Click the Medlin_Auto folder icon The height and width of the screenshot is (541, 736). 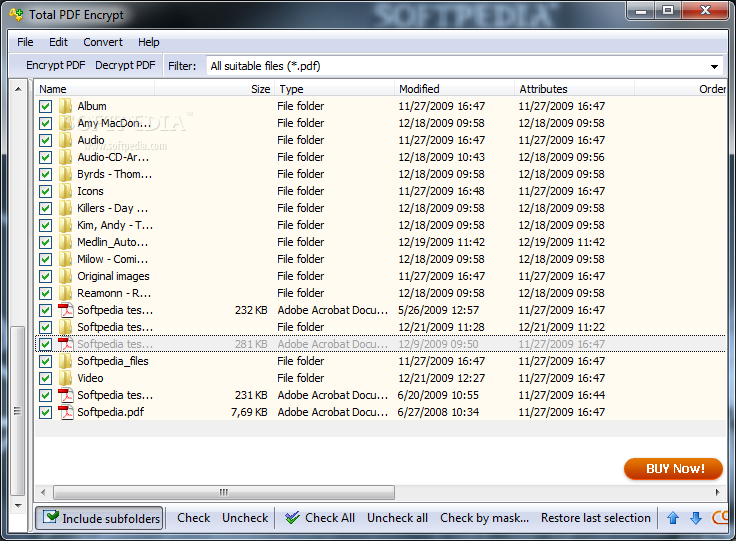click(x=66, y=242)
